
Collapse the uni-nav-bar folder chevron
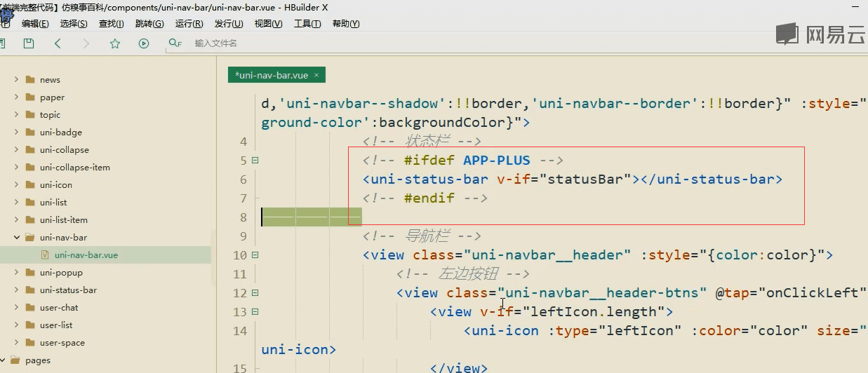tap(16, 237)
